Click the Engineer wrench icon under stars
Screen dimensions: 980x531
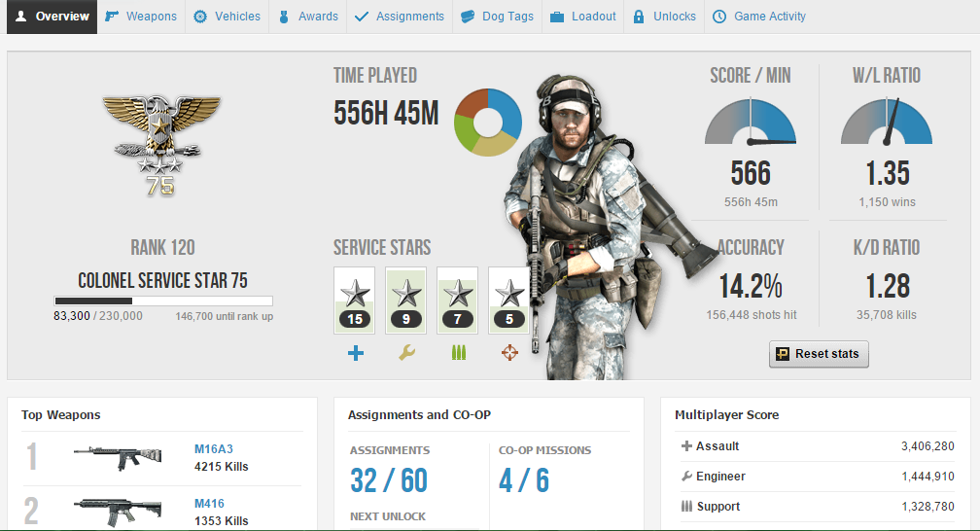406,353
